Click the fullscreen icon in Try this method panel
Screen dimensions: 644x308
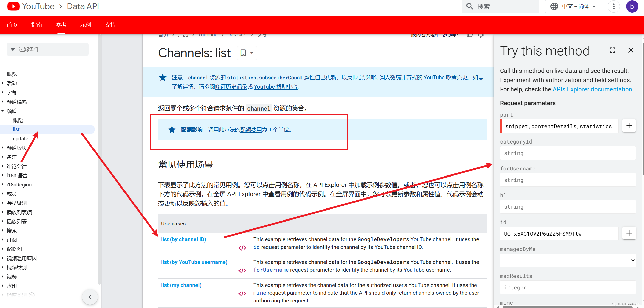pyautogui.click(x=612, y=50)
